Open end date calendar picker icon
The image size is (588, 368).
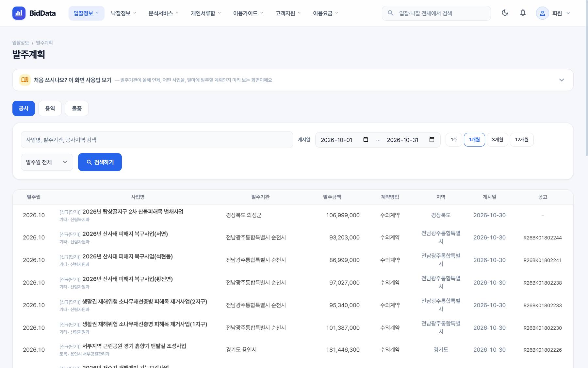pos(432,140)
